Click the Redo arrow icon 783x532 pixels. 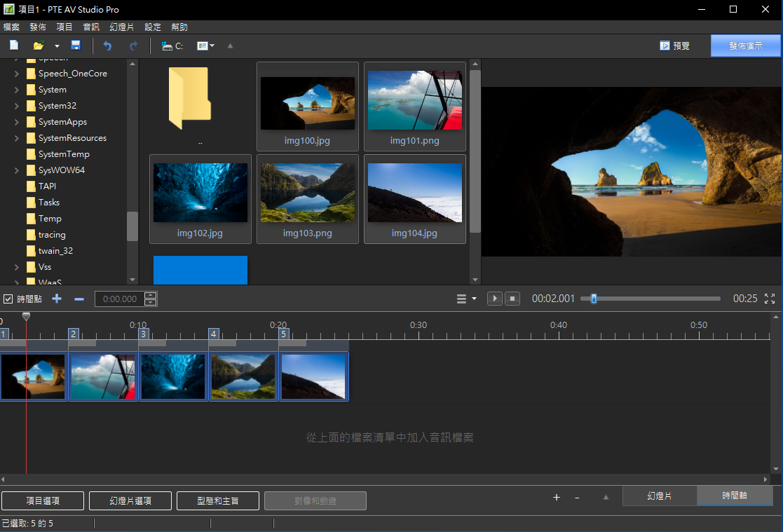[133, 46]
